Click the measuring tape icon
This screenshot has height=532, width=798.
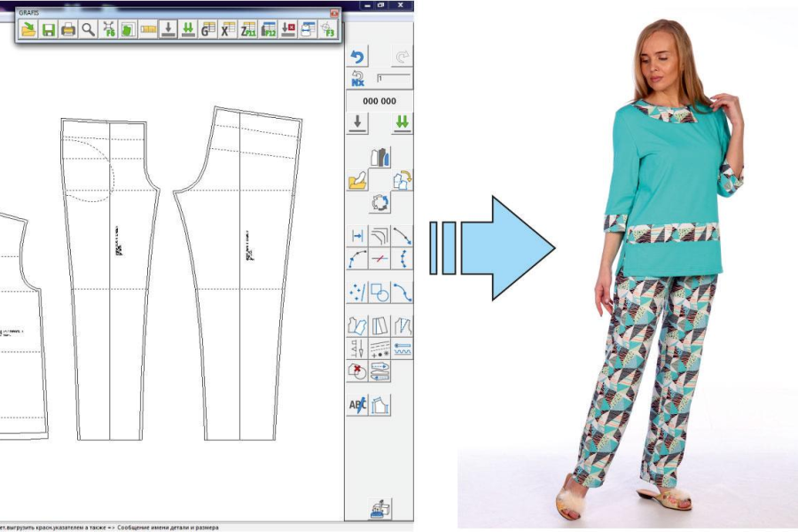point(148,30)
